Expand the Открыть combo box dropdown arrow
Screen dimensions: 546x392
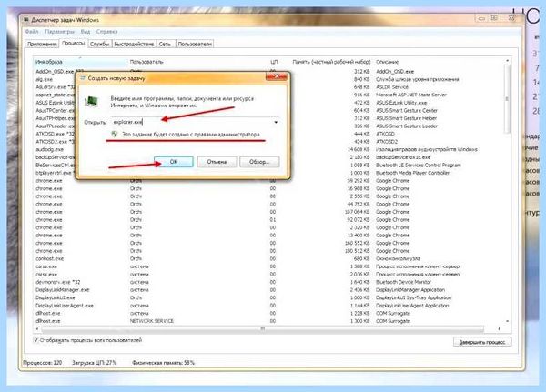(276, 122)
